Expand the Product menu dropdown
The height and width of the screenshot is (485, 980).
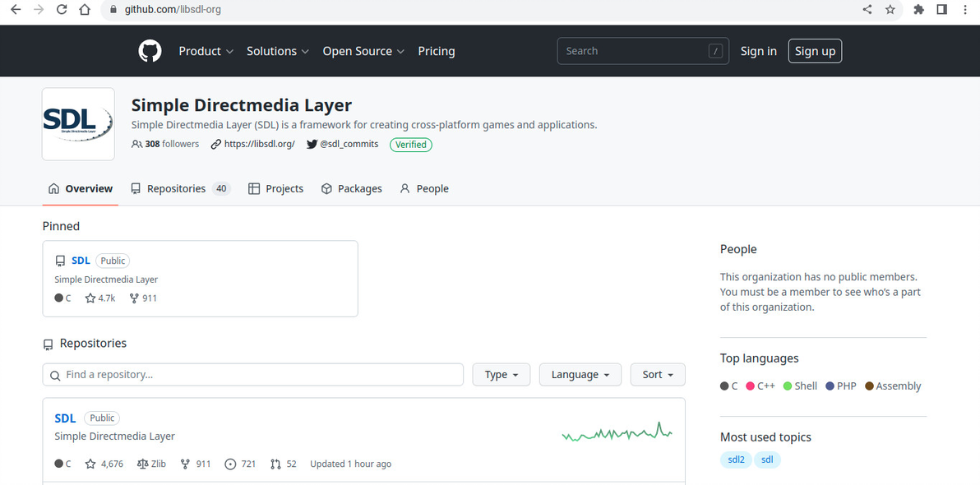pyautogui.click(x=206, y=51)
